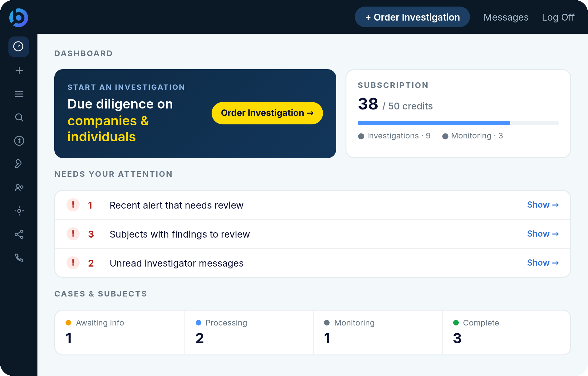Click the 'Due diligence on' headline
Viewport: 588px width, 376px height.
tap(120, 104)
